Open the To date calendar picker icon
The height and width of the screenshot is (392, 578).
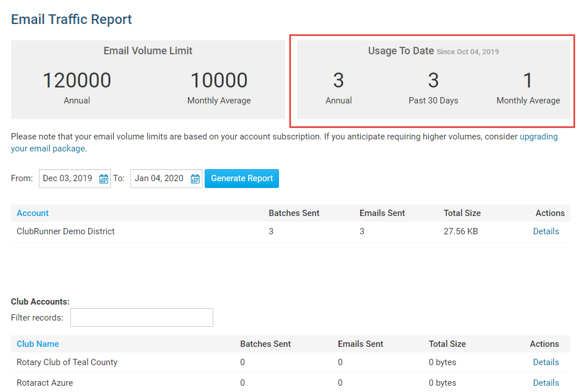point(195,179)
